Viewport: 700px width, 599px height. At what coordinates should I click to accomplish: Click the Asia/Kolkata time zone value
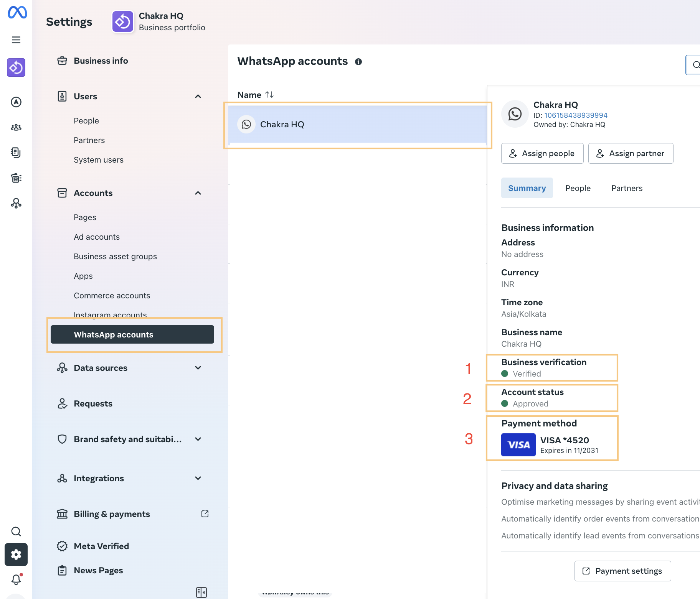(x=523, y=314)
